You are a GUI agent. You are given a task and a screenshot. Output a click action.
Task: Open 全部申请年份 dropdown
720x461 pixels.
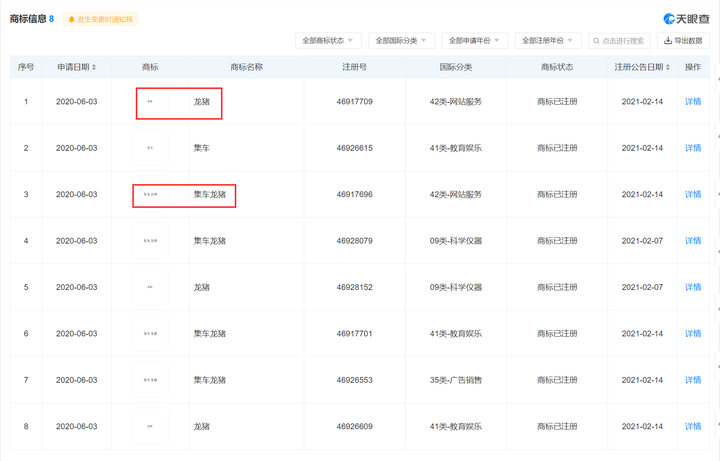[x=474, y=40]
